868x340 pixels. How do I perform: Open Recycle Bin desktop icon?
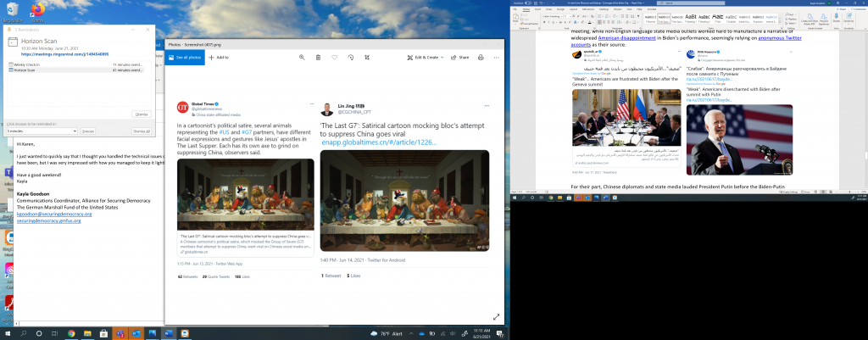click(12, 11)
